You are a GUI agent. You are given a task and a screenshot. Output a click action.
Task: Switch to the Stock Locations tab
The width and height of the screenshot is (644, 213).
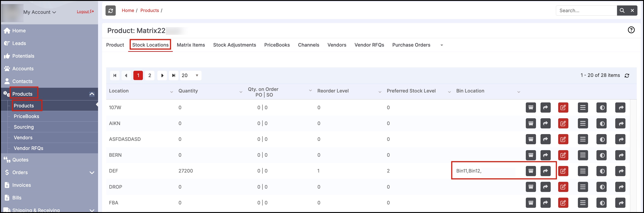tap(150, 45)
